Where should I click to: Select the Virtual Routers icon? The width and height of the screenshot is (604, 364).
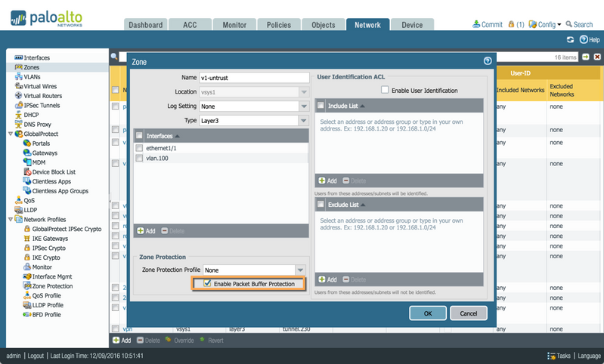(x=18, y=95)
